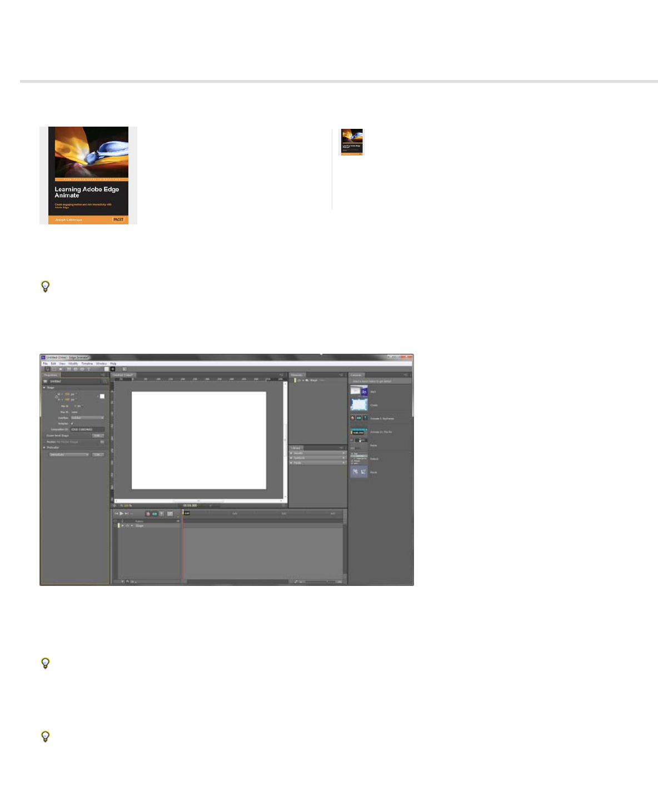Click the stage background color swatch
Image resolution: width=658 pixels, height=812 pixels.
coord(102,396)
